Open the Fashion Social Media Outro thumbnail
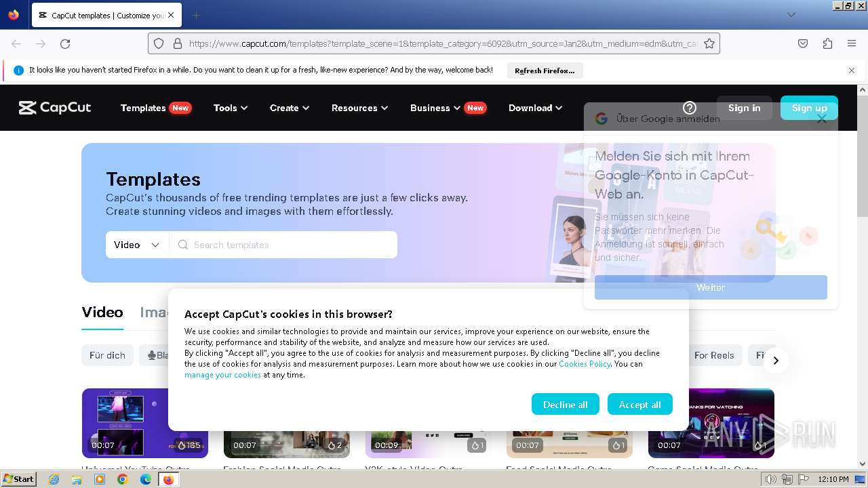 coord(286,423)
